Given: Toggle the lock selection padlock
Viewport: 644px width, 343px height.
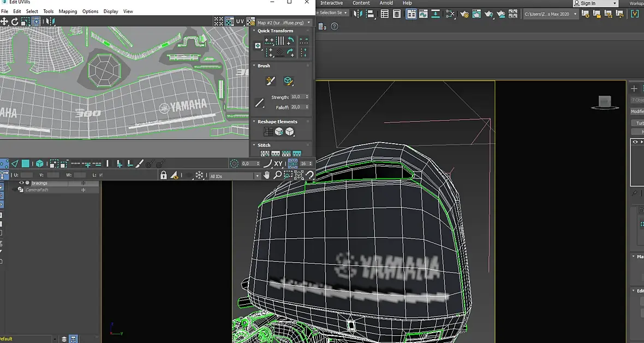Looking at the screenshot, I should [164, 175].
